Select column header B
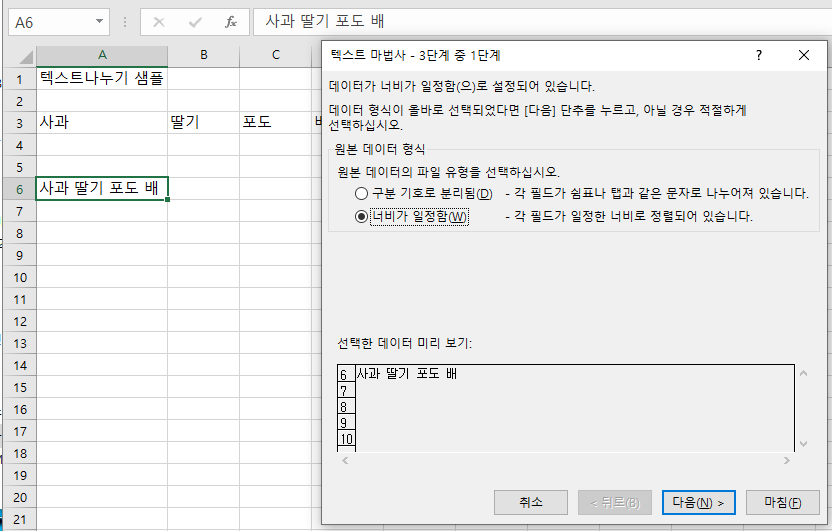Image resolution: width=832 pixels, height=531 pixels. (203, 55)
